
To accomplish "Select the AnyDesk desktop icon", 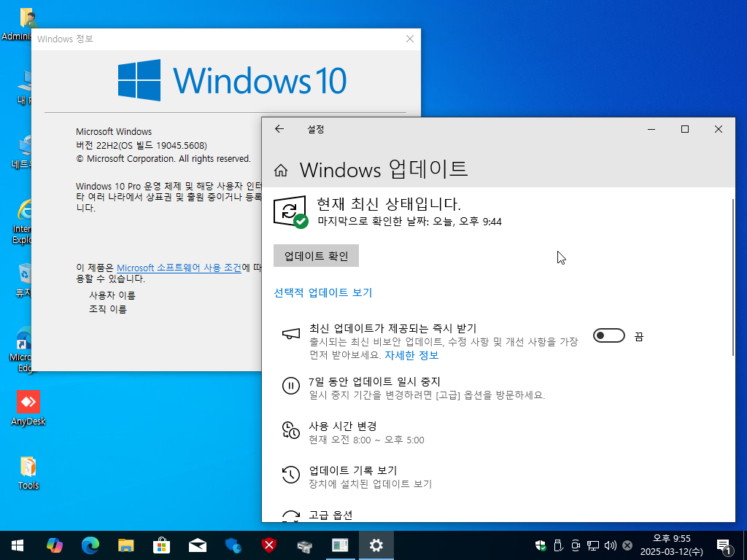I will coord(28,408).
